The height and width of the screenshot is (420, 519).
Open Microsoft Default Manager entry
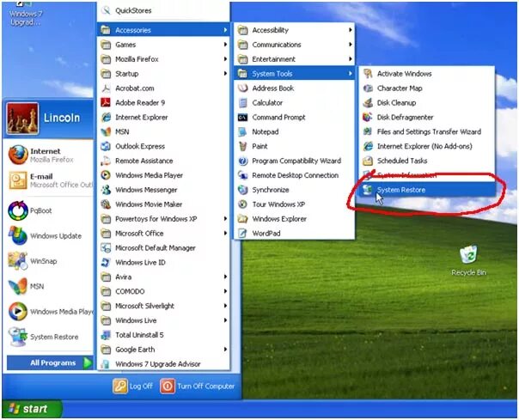coord(164,248)
